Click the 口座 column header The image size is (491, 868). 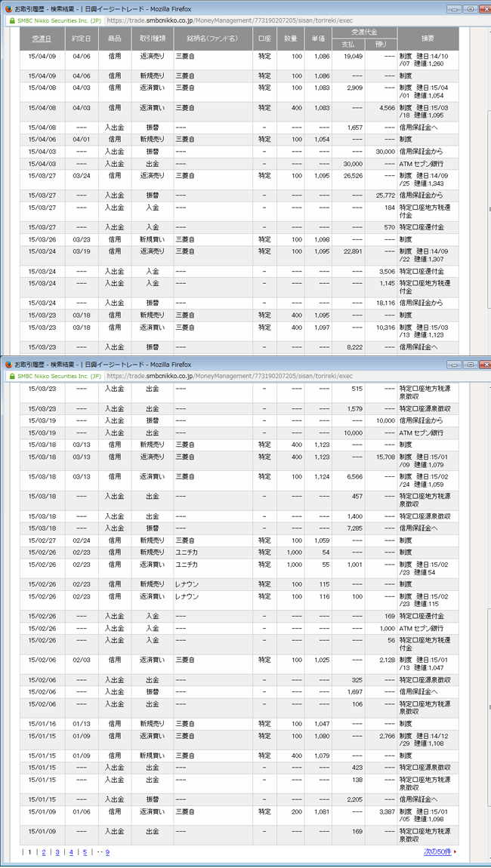[x=265, y=38]
